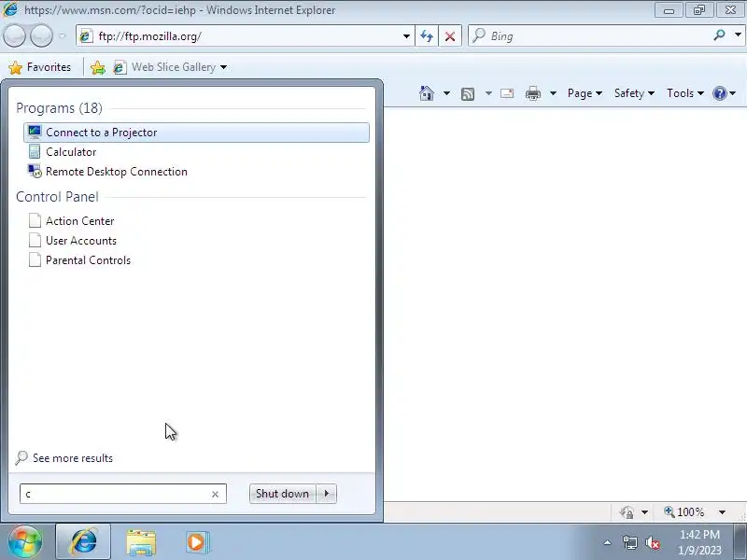The width and height of the screenshot is (747, 560).
Task: Open the Favorites button
Action: (x=40, y=67)
